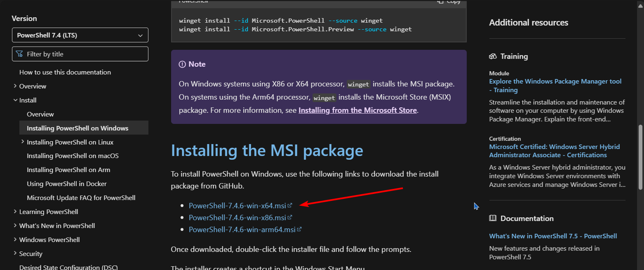The width and height of the screenshot is (644, 270).
Task: Click the Installing the MSI package heading
Action: coord(267,151)
